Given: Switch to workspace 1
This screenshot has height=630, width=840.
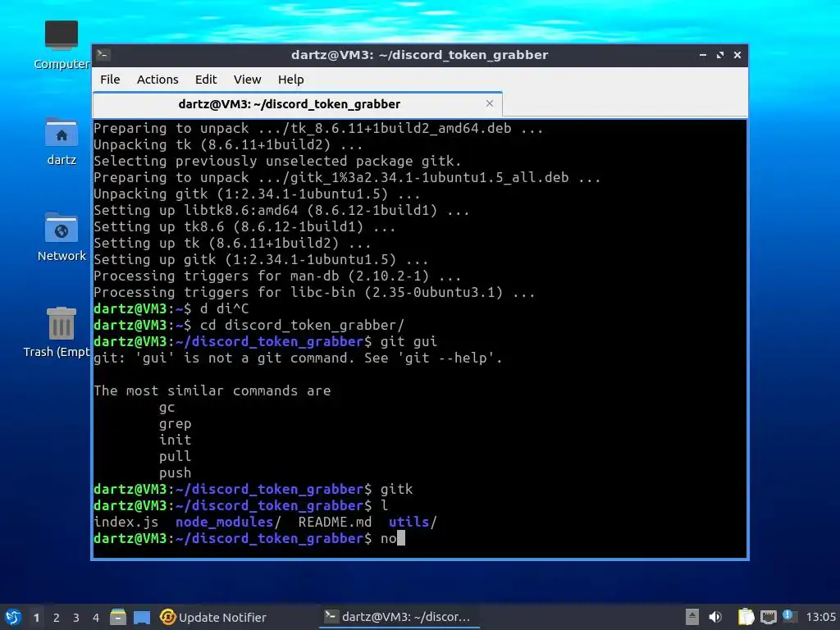Looking at the screenshot, I should coord(36,618).
